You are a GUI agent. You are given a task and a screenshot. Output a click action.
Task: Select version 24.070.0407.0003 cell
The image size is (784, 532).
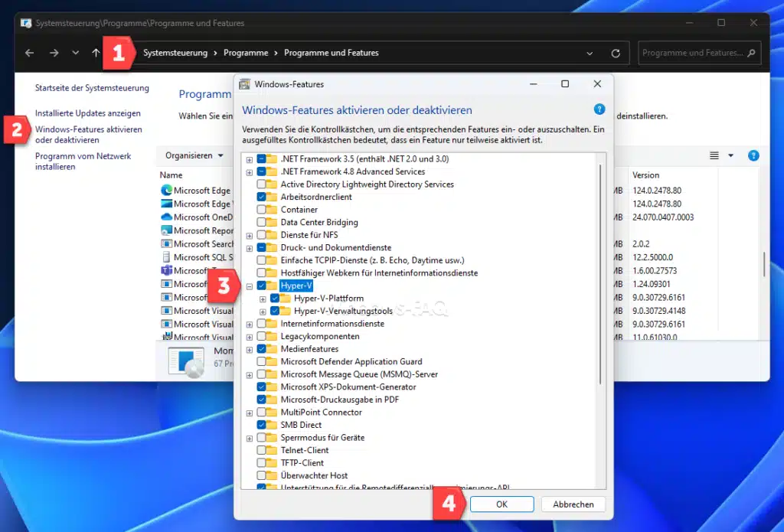tap(663, 217)
